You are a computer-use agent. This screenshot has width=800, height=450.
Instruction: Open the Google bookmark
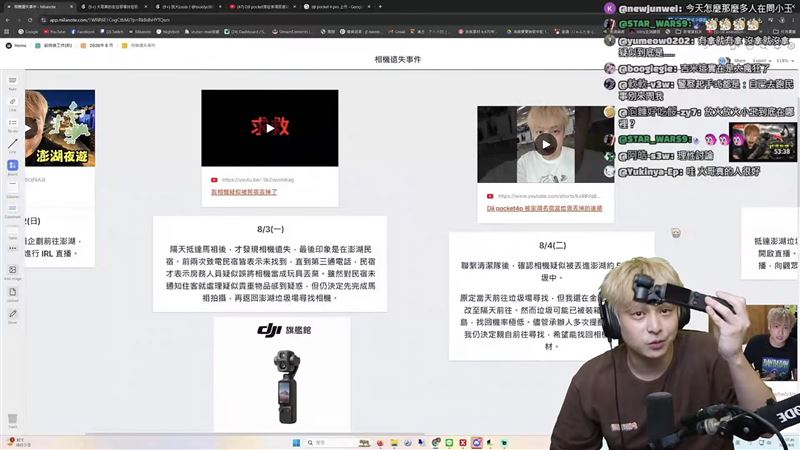[28, 32]
